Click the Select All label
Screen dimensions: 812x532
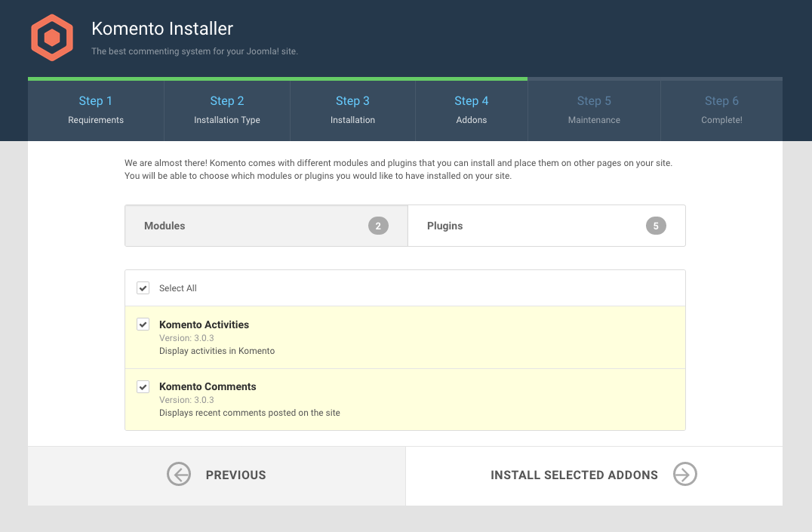click(177, 288)
